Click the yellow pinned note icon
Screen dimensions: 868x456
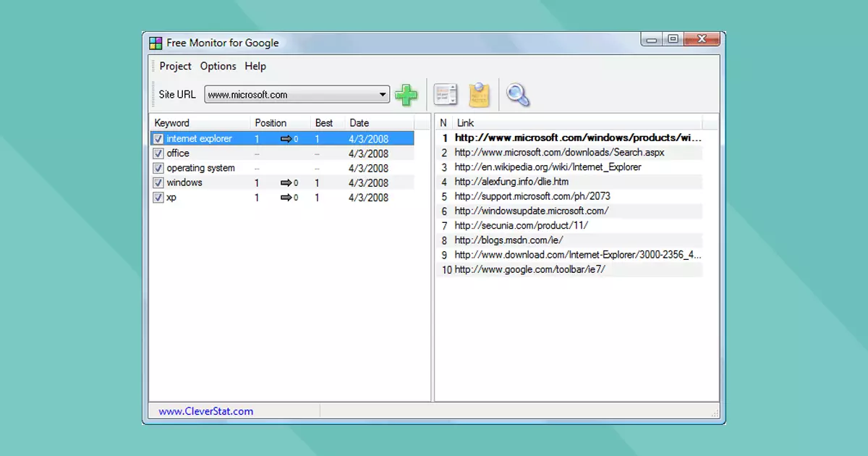(480, 95)
